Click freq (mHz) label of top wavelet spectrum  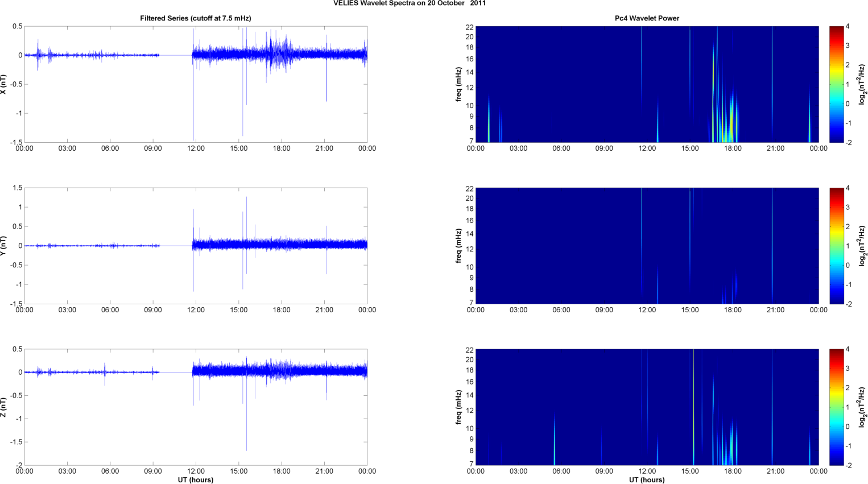458,84
